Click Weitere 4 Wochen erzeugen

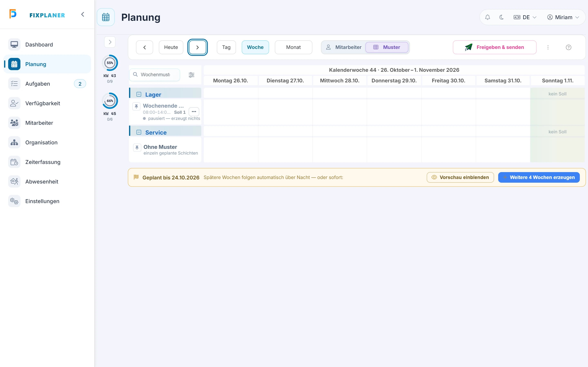[539, 177]
